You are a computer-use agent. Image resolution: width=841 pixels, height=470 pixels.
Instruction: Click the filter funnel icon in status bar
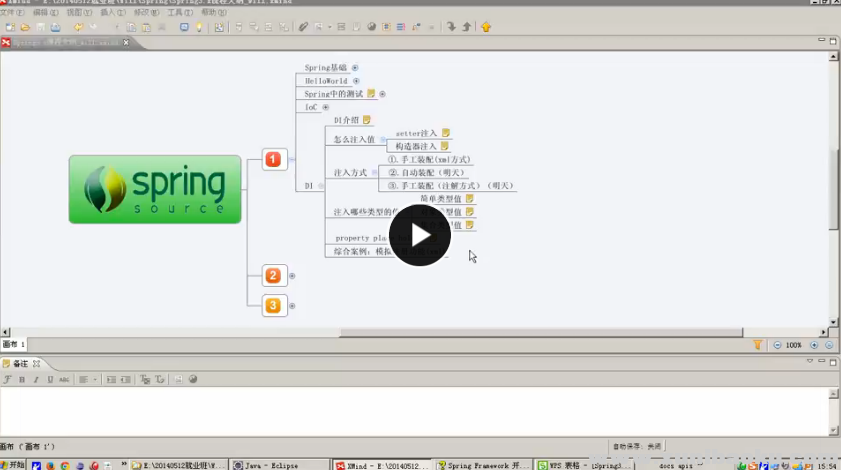click(x=757, y=345)
